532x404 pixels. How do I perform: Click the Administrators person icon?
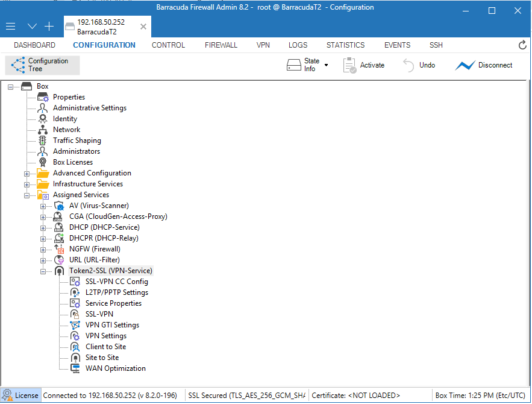pos(43,151)
